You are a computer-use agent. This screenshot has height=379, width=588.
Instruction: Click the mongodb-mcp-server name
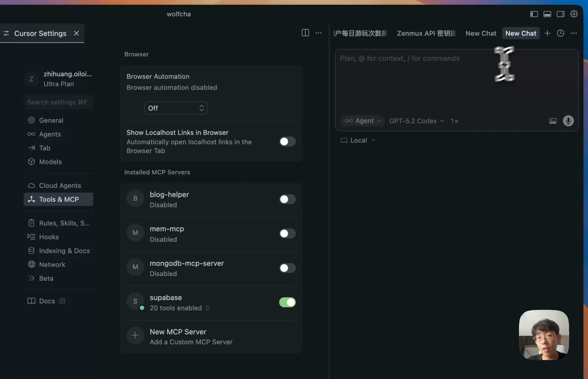(x=187, y=263)
